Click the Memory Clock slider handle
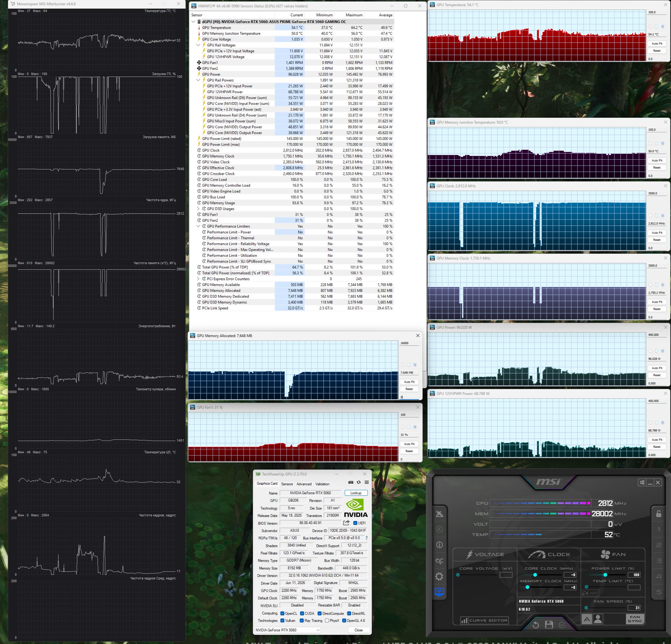 coord(527,587)
